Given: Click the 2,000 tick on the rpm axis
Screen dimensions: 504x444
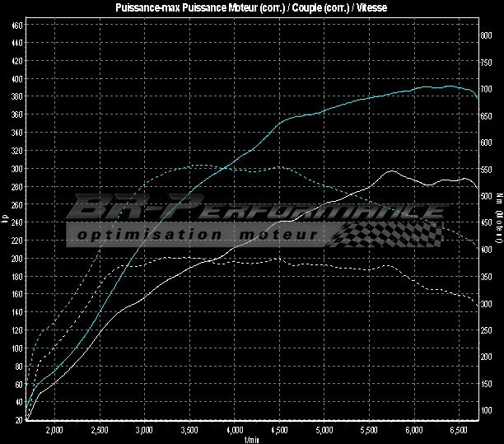Looking at the screenshot, I should pos(54,429).
